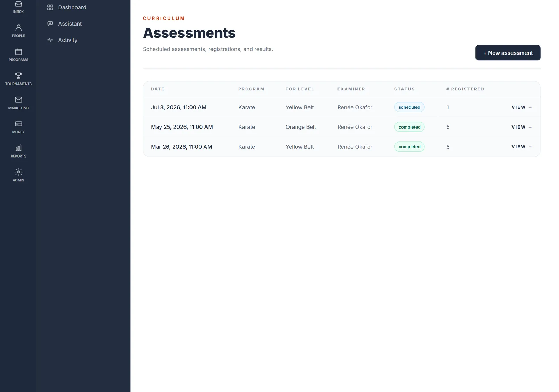Click Yellow Belt in Mar 26 row
559x392 pixels.
pos(300,147)
